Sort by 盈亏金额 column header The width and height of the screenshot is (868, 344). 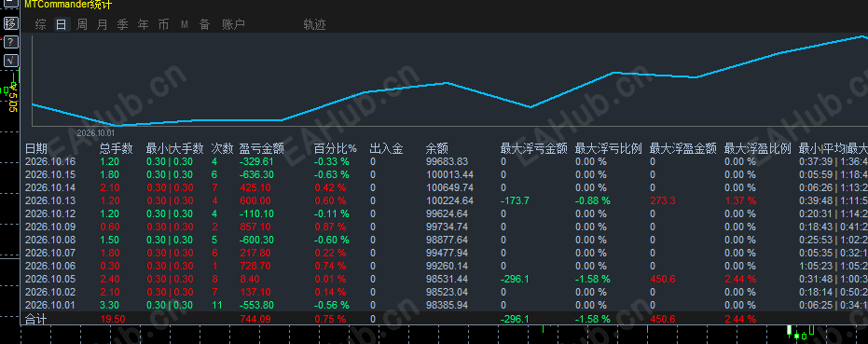point(261,148)
